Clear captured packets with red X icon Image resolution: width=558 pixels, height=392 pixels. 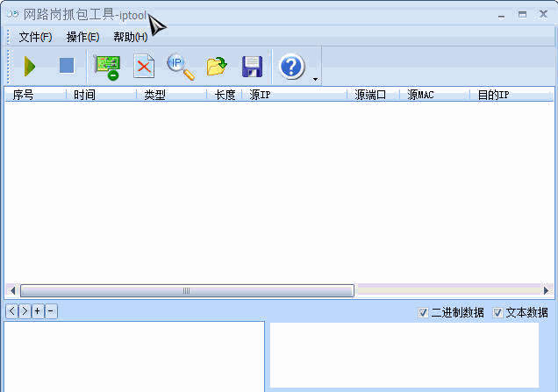pos(144,66)
